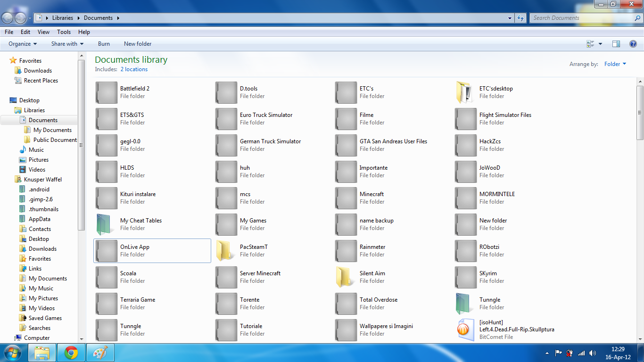
Task: Click the BitComet isoHunt file icon
Action: coord(465,329)
